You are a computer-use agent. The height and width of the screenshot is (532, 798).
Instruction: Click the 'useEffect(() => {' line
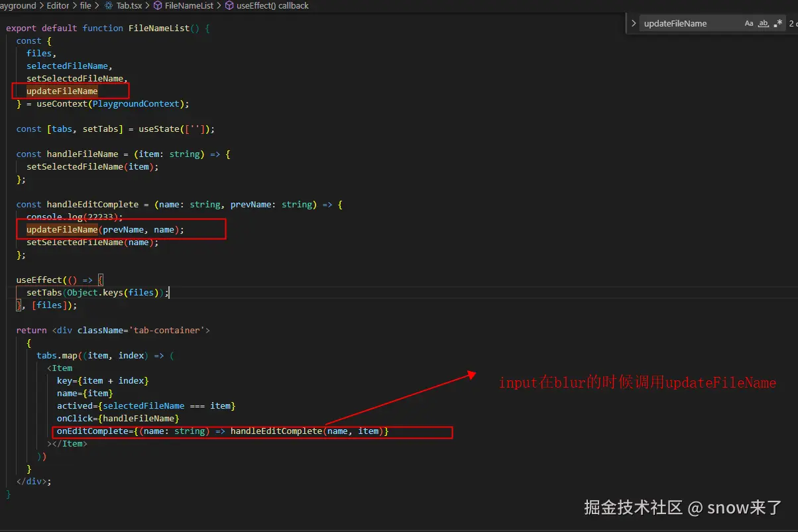pos(60,280)
